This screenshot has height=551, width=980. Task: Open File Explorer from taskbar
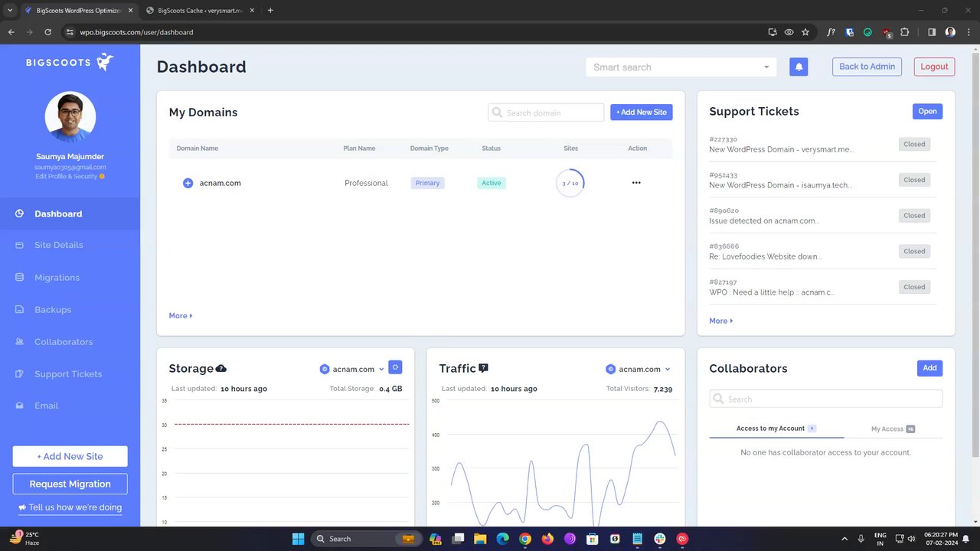pos(479,539)
